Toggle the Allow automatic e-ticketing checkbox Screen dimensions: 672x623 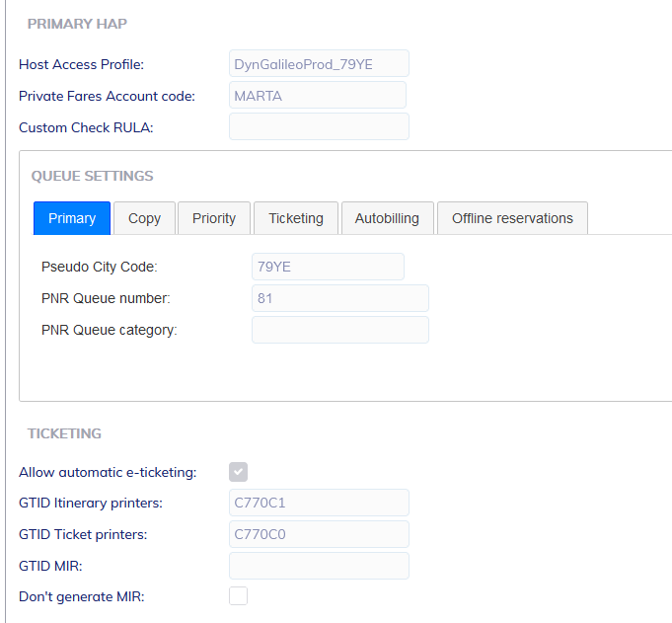click(x=239, y=472)
